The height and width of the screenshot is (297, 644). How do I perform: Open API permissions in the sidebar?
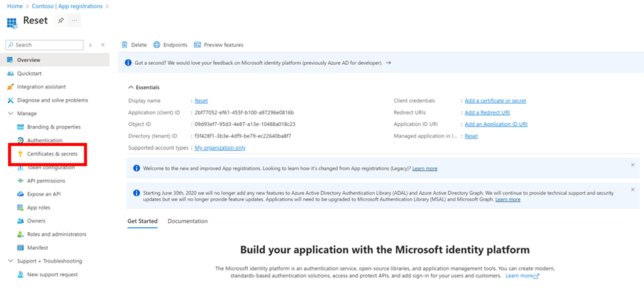point(46,181)
